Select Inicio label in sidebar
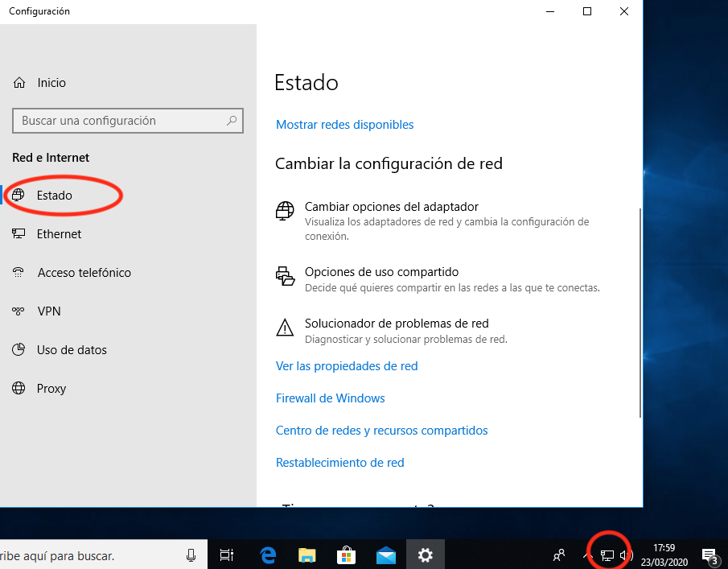Image resolution: width=728 pixels, height=569 pixels. point(51,83)
